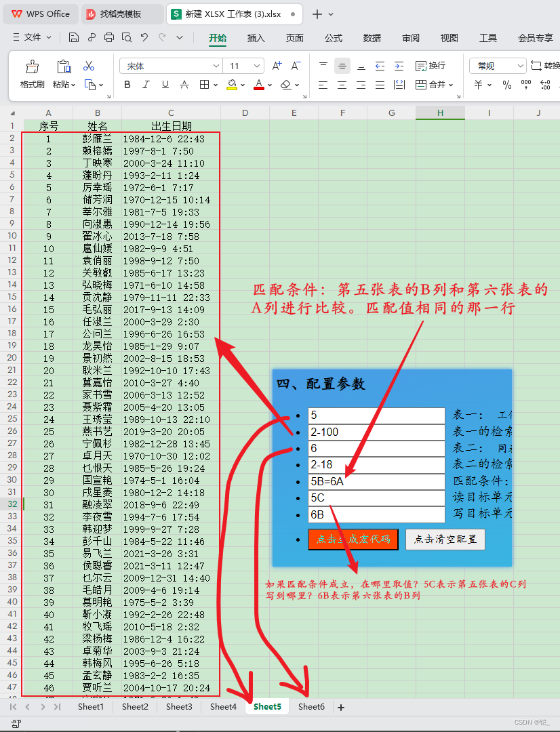Click the justify alignment icon

(380, 85)
